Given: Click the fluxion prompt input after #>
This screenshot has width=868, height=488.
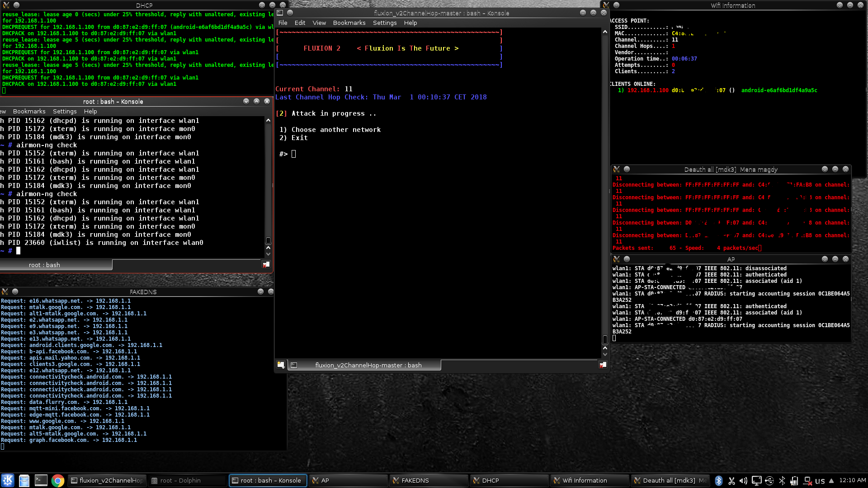Looking at the screenshot, I should (x=293, y=154).
